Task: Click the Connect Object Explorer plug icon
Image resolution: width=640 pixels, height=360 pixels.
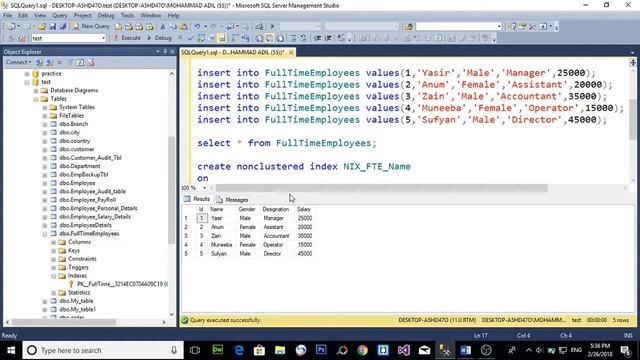Action: pos(39,62)
